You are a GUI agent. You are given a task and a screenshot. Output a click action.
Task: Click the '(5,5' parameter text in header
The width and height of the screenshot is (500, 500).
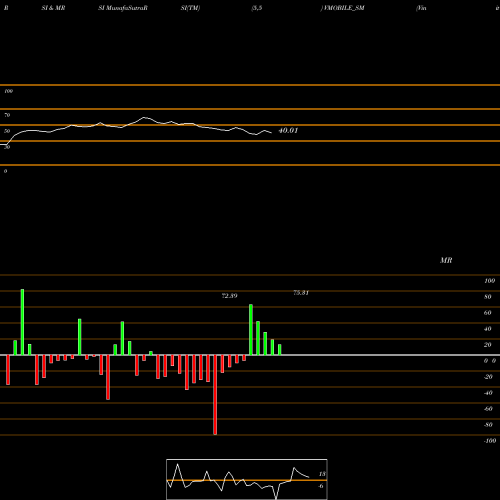point(257,8)
